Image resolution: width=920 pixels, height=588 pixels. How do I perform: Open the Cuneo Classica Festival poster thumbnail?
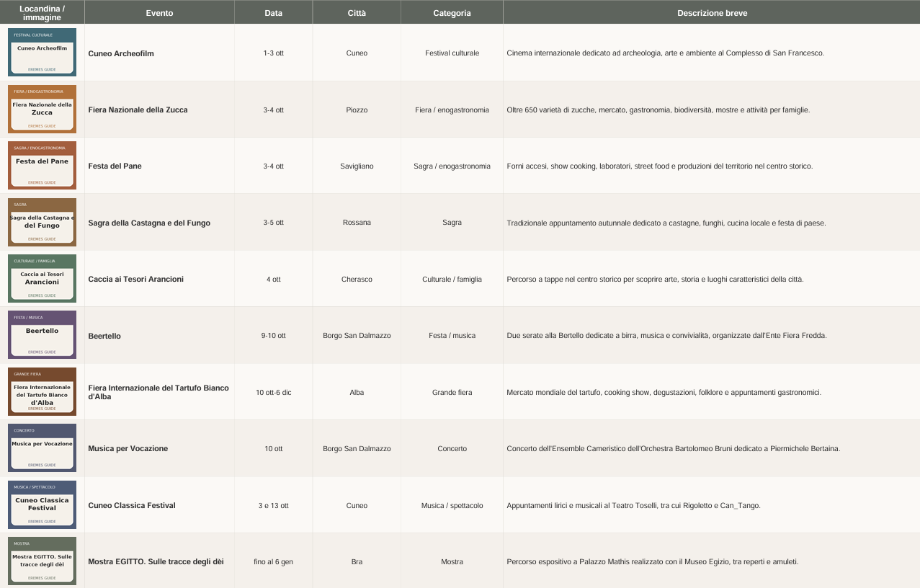pyautogui.click(x=42, y=504)
